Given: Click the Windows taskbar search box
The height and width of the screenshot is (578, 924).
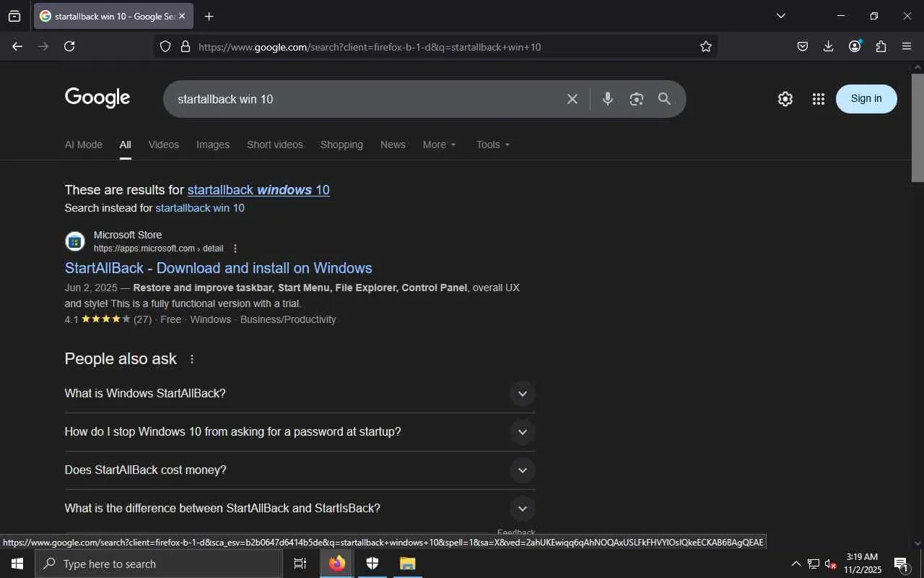Looking at the screenshot, I should pyautogui.click(x=159, y=564).
